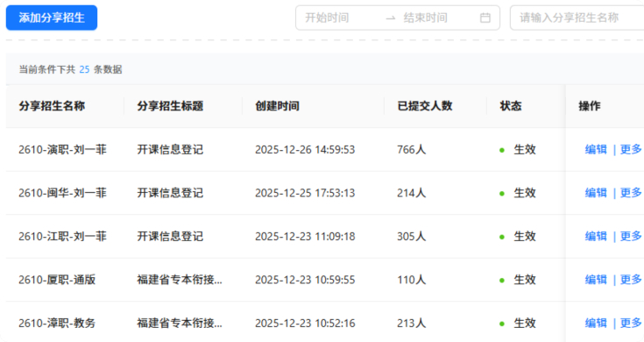
Task: Click the 213人 submitted count
Action: [x=412, y=323]
